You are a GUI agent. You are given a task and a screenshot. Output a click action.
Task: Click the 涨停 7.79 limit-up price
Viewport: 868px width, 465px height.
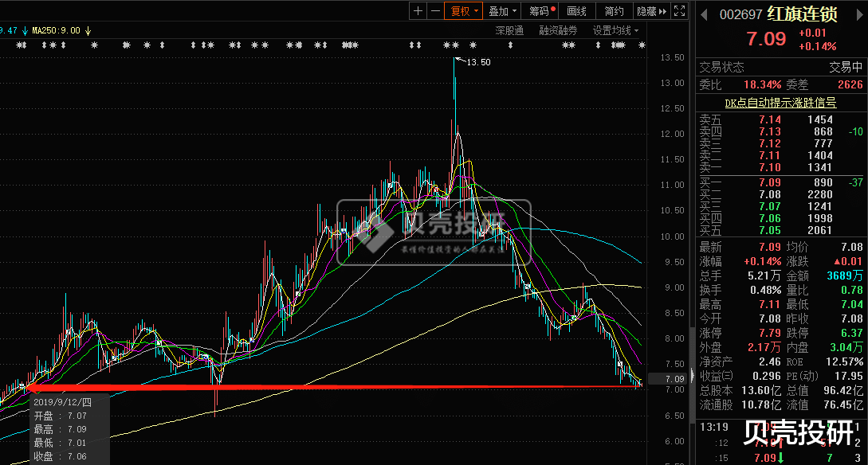[x=769, y=334]
